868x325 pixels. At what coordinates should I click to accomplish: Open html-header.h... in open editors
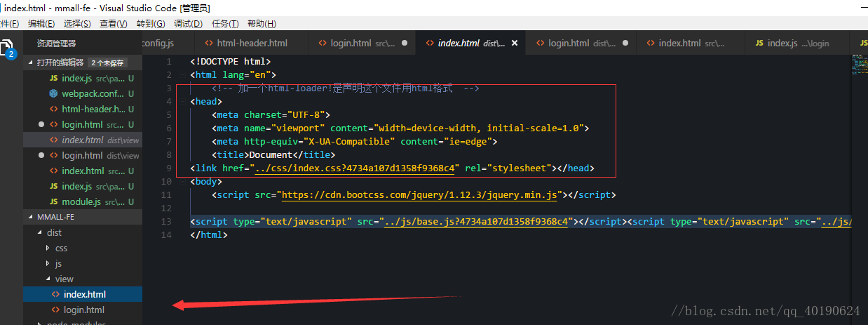(x=83, y=109)
